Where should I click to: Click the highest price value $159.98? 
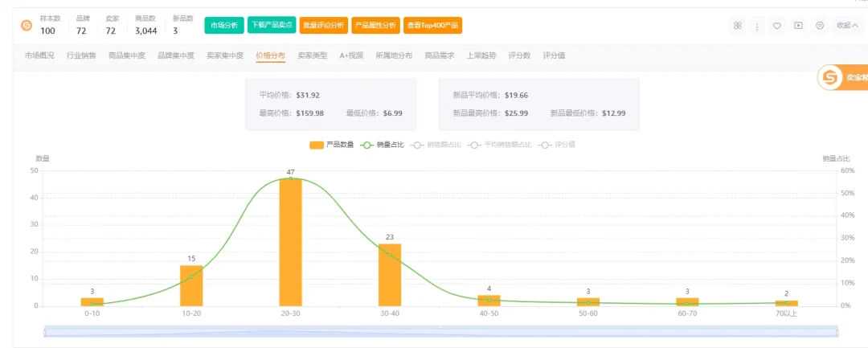(310, 113)
